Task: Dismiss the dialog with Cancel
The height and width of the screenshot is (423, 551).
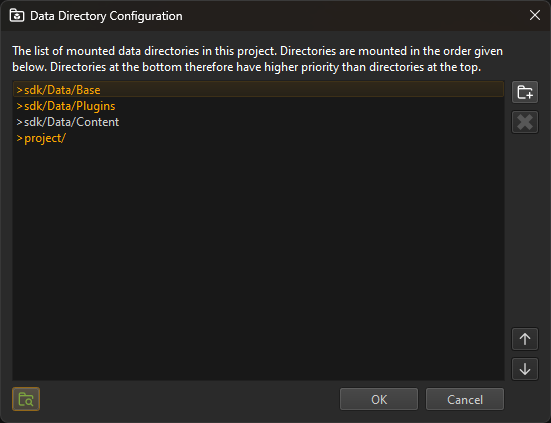Action: (465, 399)
